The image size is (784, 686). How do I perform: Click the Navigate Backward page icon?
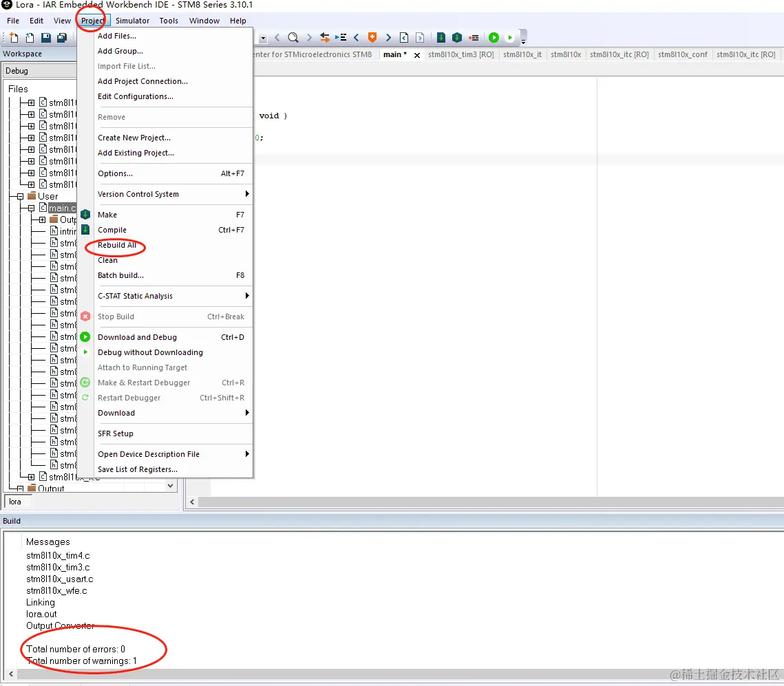coord(404,37)
